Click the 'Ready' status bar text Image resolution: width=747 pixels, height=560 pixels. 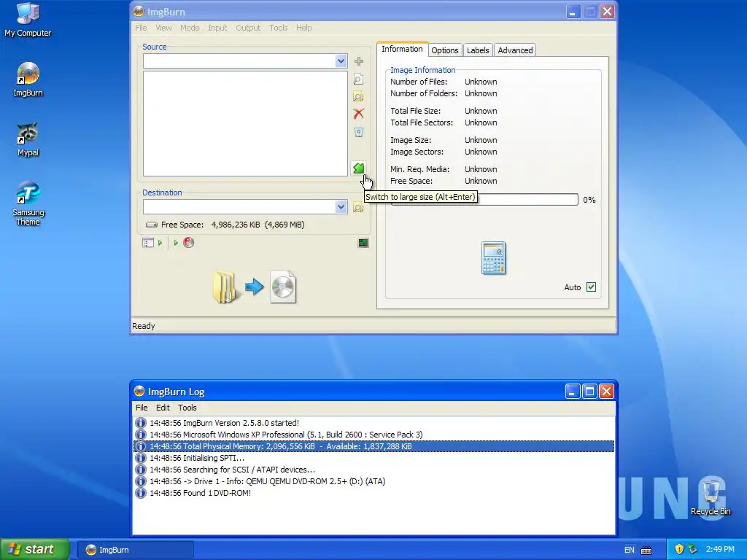[x=144, y=326]
